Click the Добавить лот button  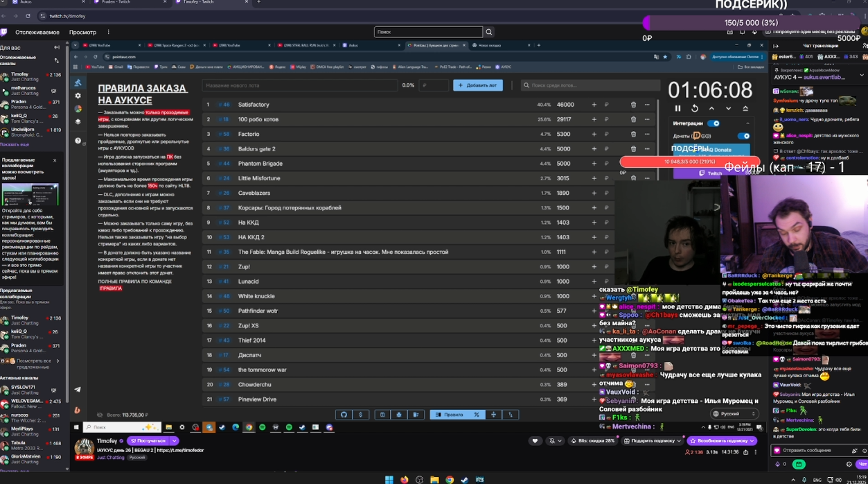point(478,85)
